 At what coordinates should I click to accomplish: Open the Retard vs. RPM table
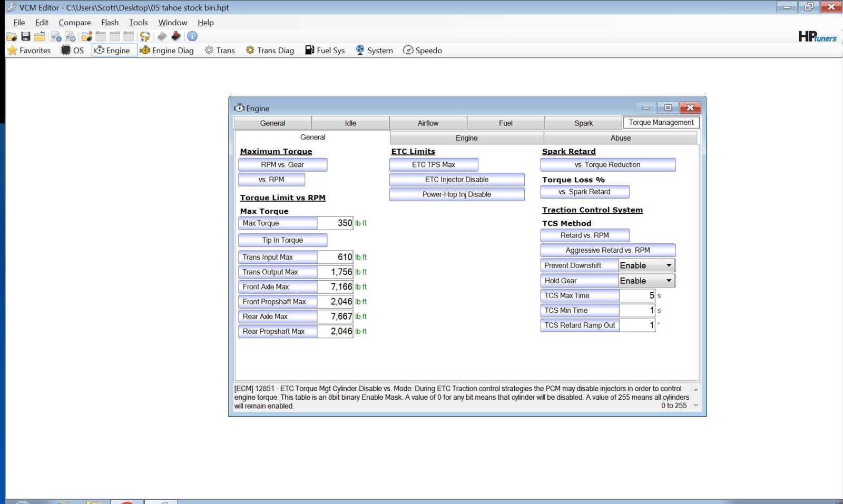[585, 235]
